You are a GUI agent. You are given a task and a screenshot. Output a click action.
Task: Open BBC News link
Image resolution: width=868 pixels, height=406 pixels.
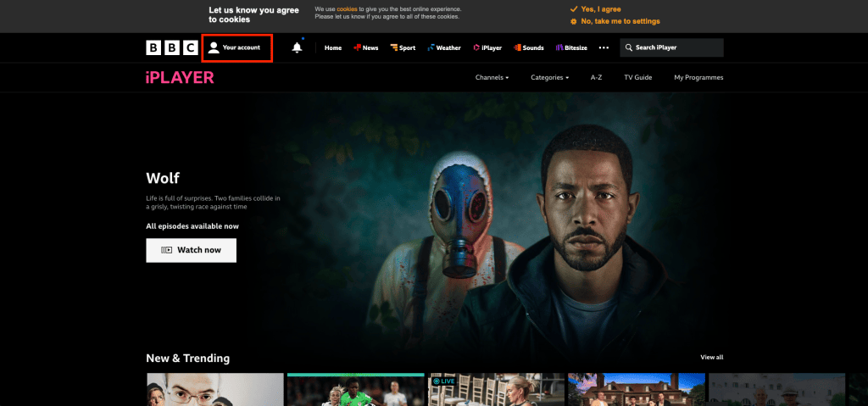(366, 47)
